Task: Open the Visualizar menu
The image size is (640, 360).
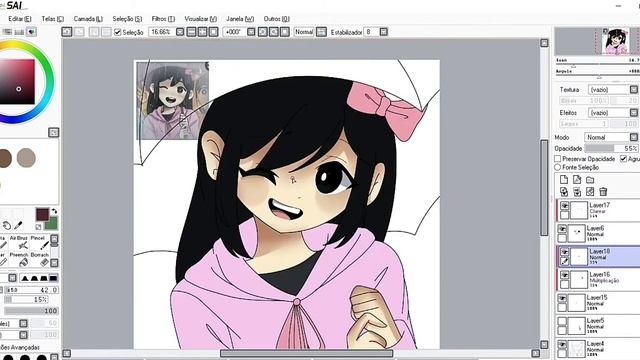Action: pos(200,19)
